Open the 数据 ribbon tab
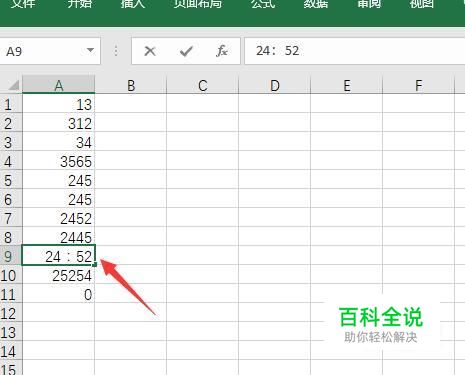Screen dimensions: 465x375 (316, 3)
